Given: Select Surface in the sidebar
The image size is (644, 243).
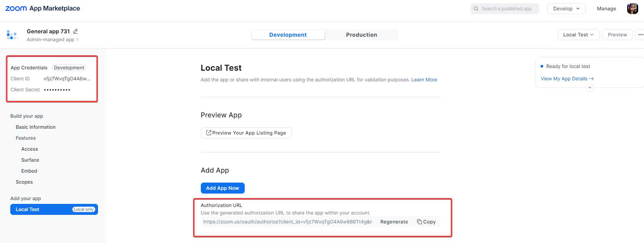Looking at the screenshot, I should click(x=30, y=160).
